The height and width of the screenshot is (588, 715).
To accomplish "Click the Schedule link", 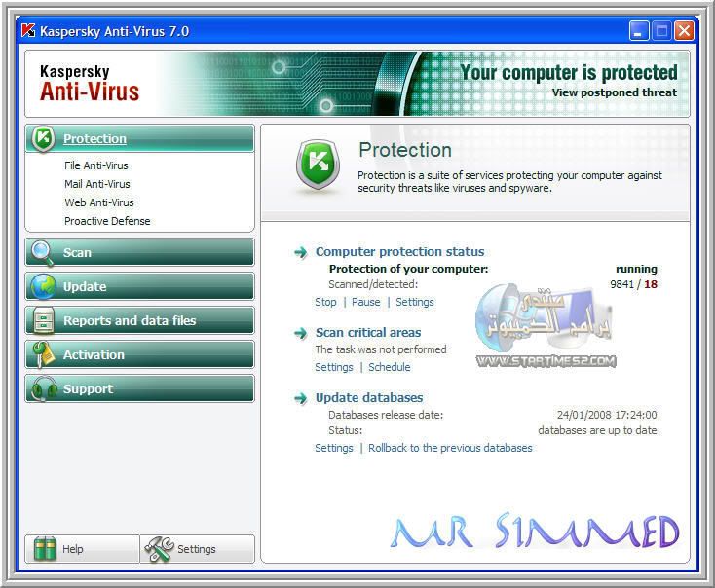I will (x=389, y=367).
